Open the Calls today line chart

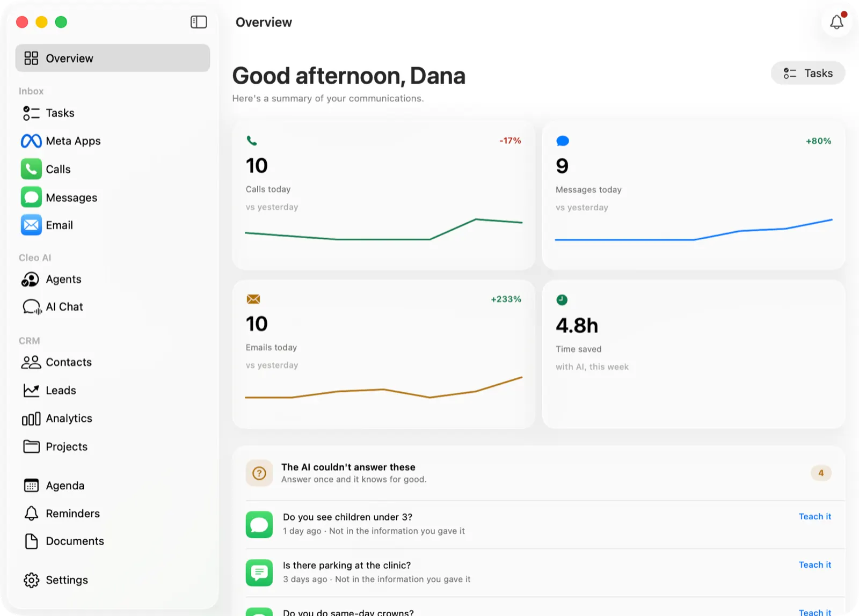point(384,229)
